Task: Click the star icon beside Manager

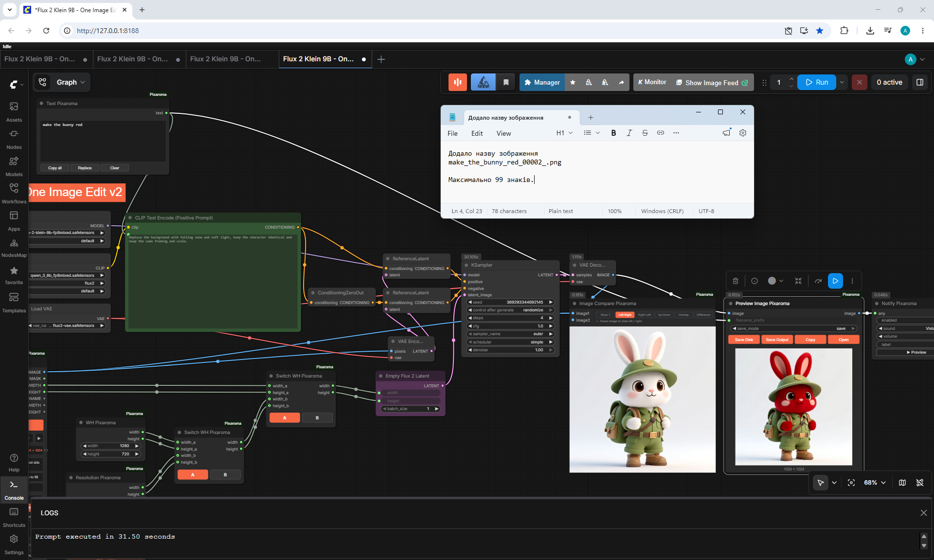Action: tap(573, 82)
